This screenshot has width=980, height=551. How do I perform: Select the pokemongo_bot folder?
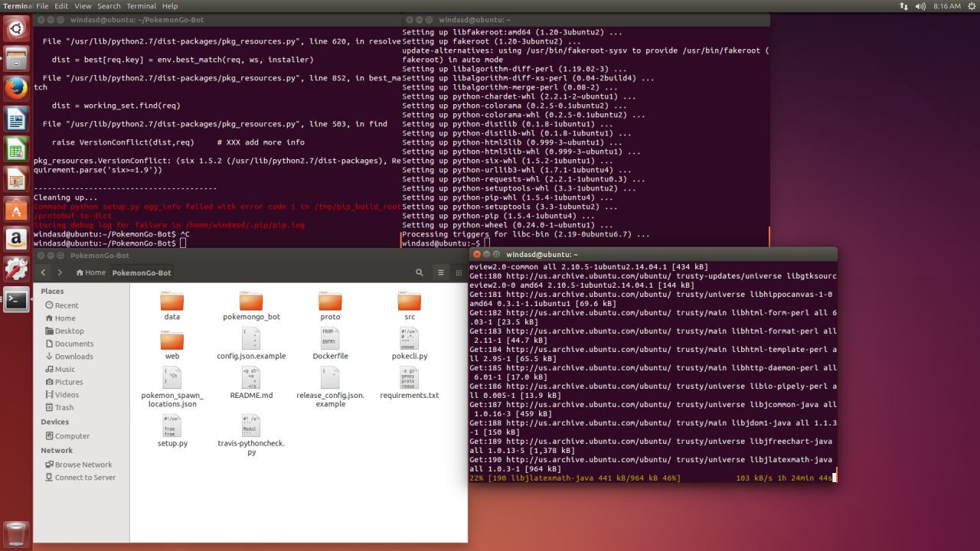point(251,305)
